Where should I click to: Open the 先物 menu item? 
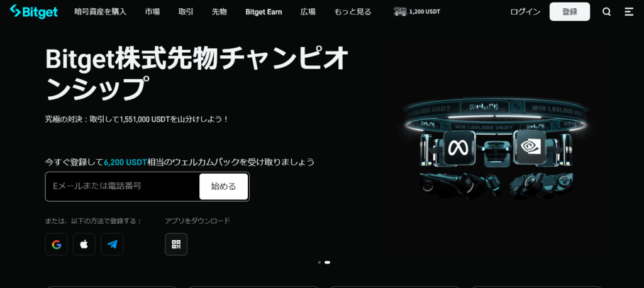[219, 12]
